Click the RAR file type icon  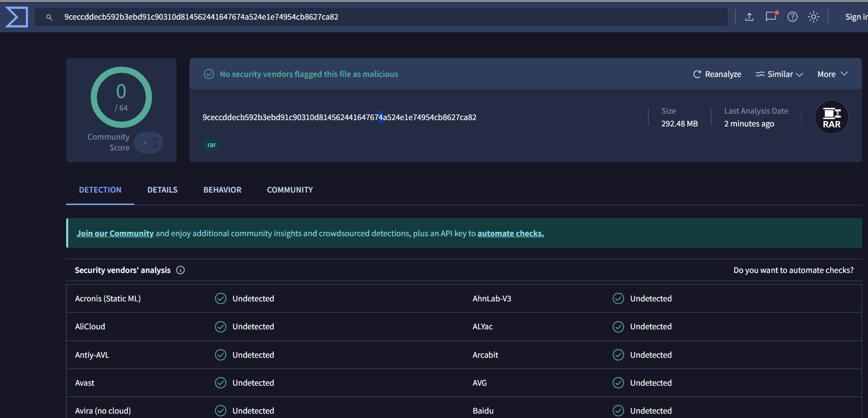tap(832, 117)
